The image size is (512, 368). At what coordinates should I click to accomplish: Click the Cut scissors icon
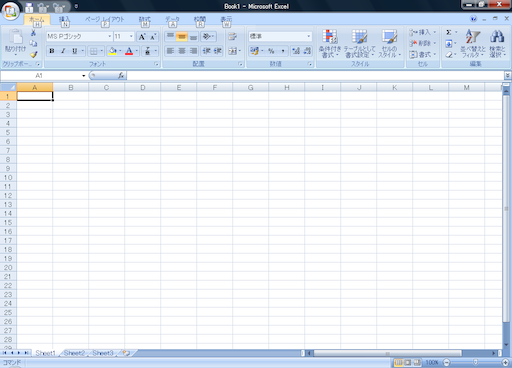(33, 33)
